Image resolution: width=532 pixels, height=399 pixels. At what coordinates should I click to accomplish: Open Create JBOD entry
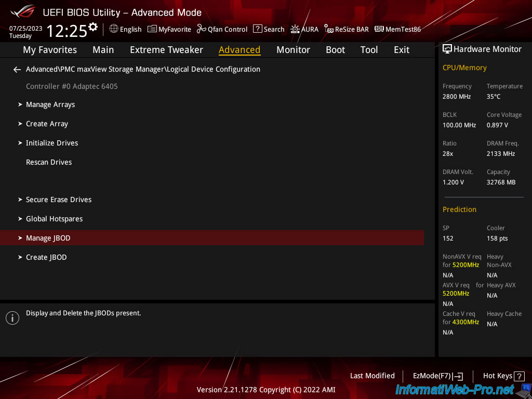(46, 257)
